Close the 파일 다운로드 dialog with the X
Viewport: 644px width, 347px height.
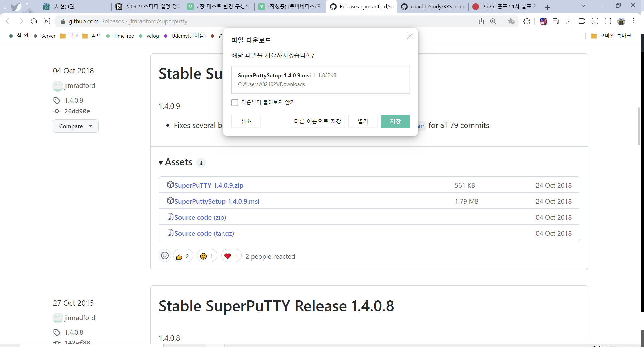pos(410,36)
